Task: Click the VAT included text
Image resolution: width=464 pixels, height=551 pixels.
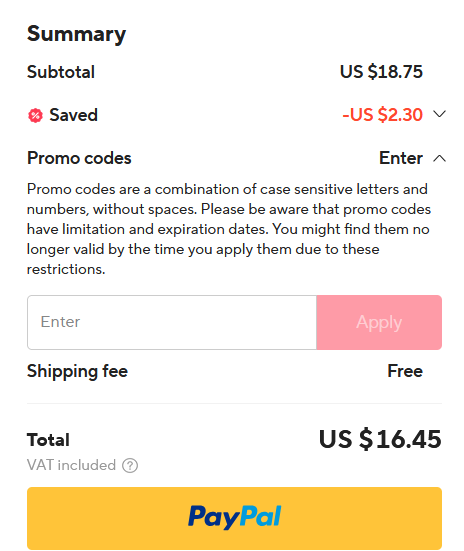Action: (71, 465)
